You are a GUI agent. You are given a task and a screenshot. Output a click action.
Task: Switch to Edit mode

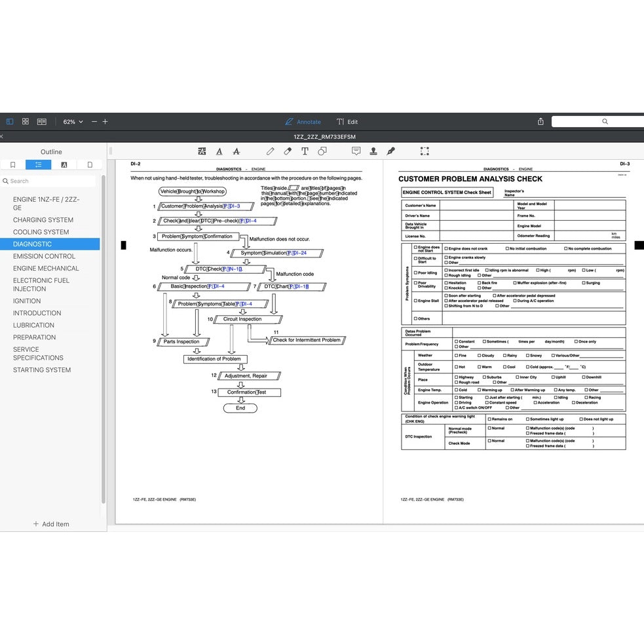point(347,122)
